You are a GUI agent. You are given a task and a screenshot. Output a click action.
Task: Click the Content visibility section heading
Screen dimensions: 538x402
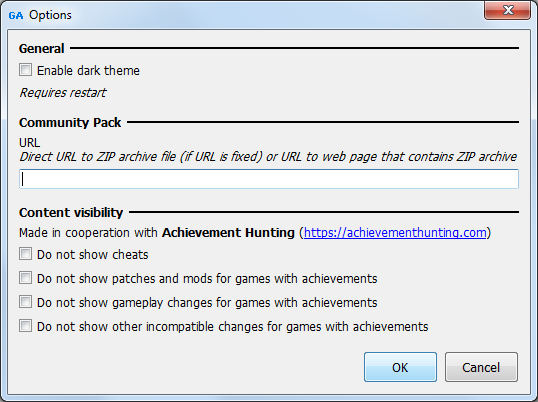click(71, 213)
